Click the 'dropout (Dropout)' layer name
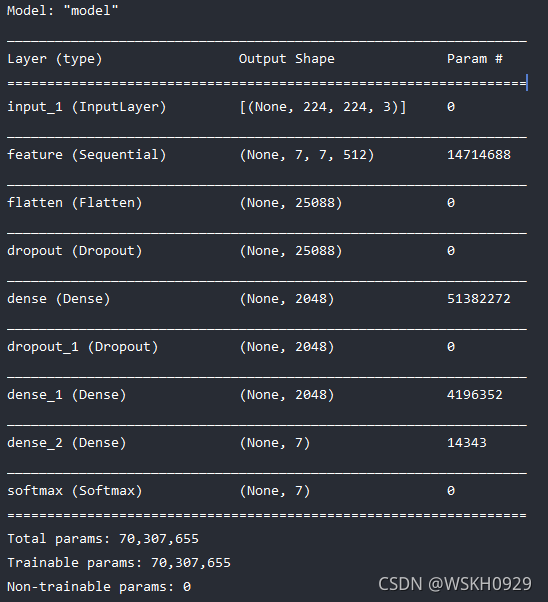548x602 pixels. (x=75, y=251)
